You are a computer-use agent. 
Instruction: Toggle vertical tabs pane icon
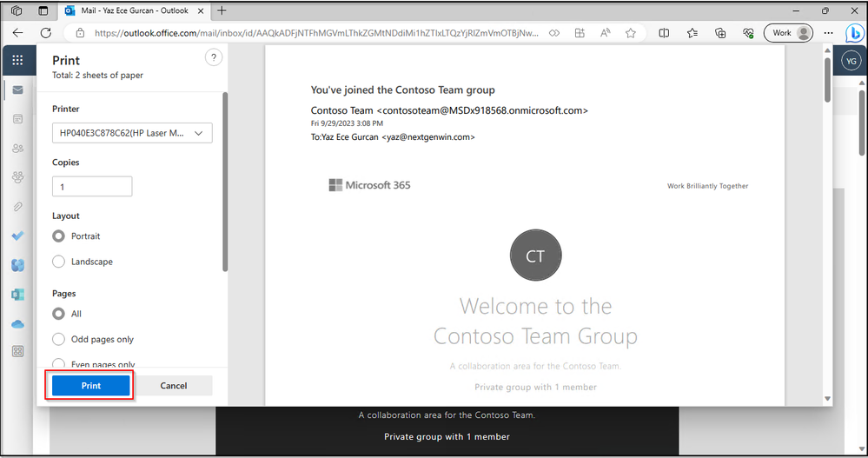(43, 10)
